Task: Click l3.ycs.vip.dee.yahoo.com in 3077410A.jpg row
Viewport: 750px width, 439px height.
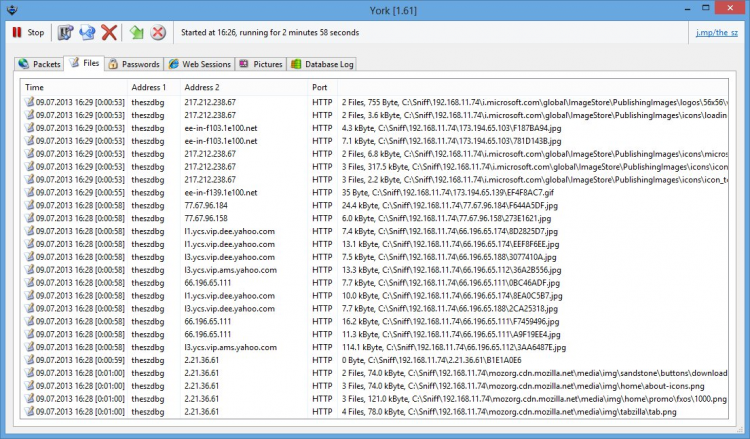Action: coord(230,257)
